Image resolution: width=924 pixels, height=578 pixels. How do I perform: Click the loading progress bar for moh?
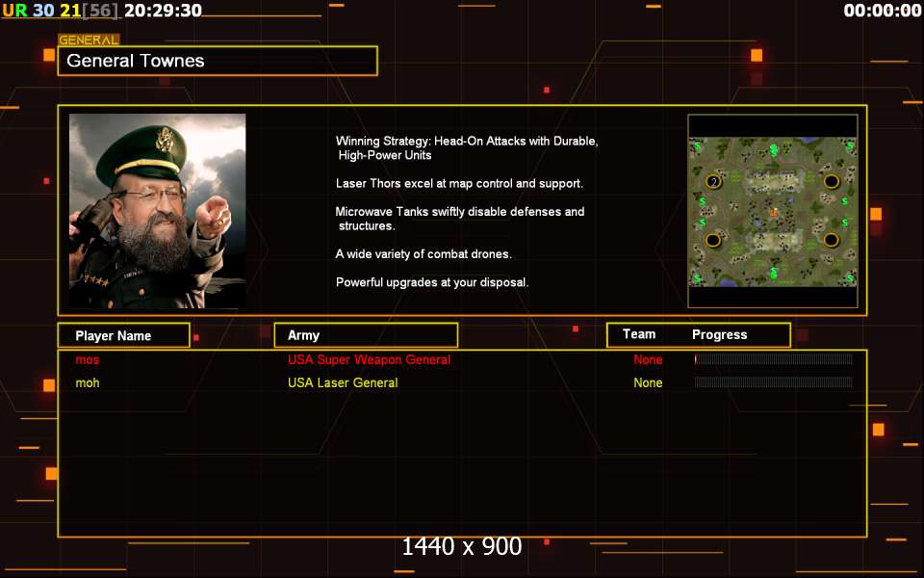click(774, 382)
